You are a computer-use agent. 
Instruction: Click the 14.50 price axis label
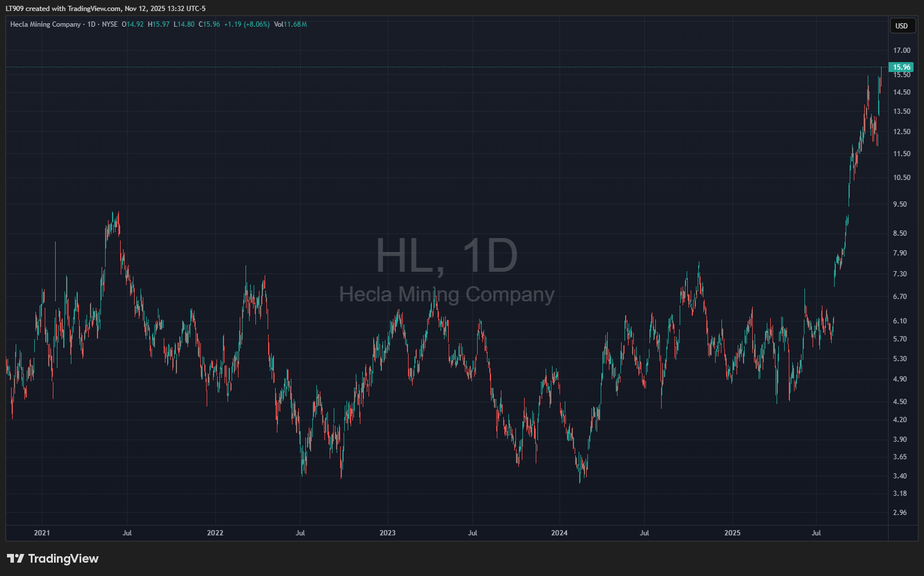coord(901,92)
